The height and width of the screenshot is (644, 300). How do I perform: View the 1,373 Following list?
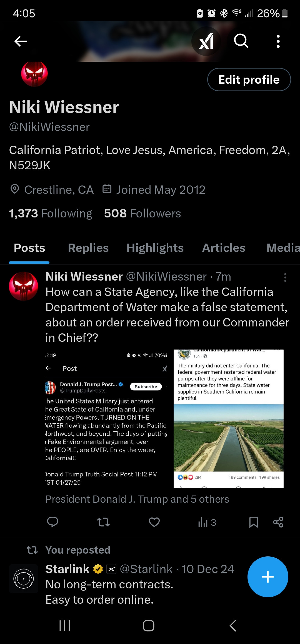tap(51, 214)
